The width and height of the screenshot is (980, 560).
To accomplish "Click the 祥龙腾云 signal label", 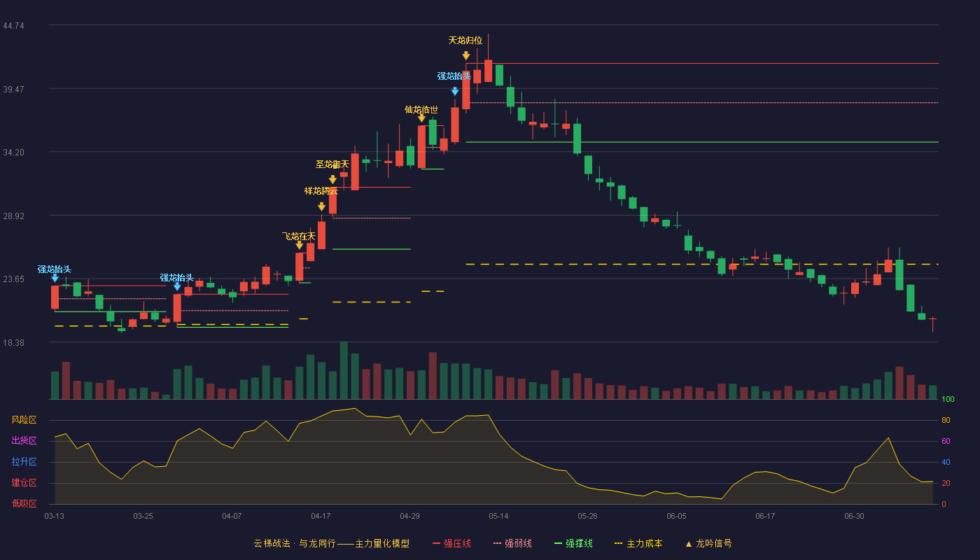I will (x=321, y=191).
